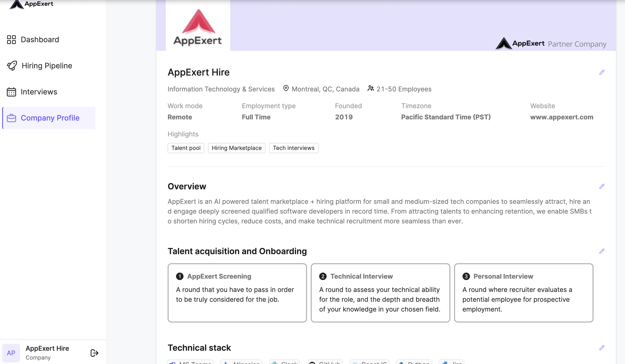Click the Company Profile briefcase icon

[11, 118]
